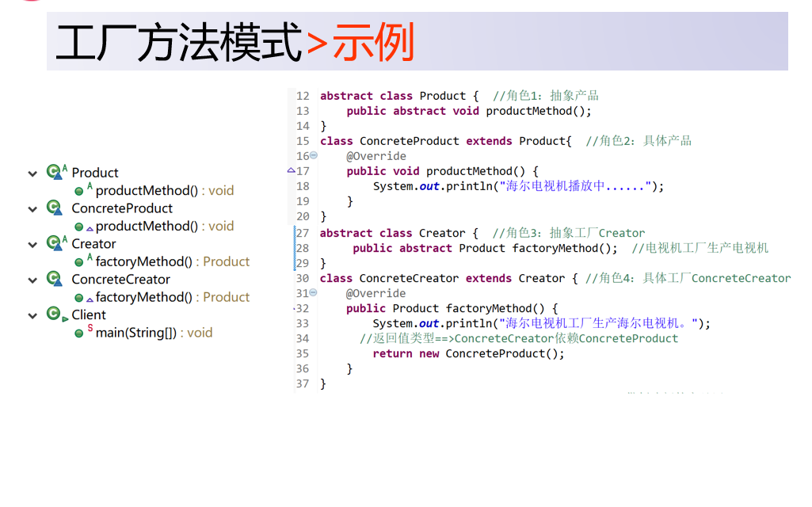Click method icon beside Product's productMethod()
The height and width of the screenshot is (507, 812).
(x=78, y=191)
